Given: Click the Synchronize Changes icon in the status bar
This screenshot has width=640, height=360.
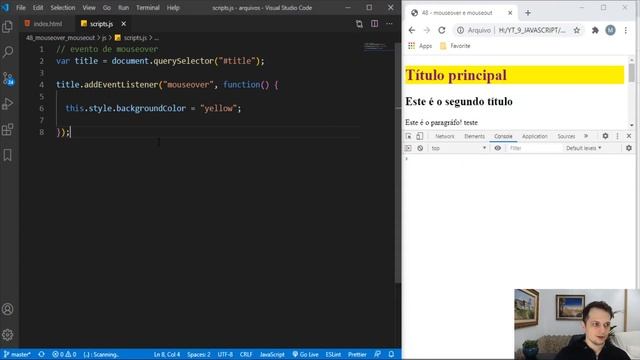Looking at the screenshot, I should 41,354.
